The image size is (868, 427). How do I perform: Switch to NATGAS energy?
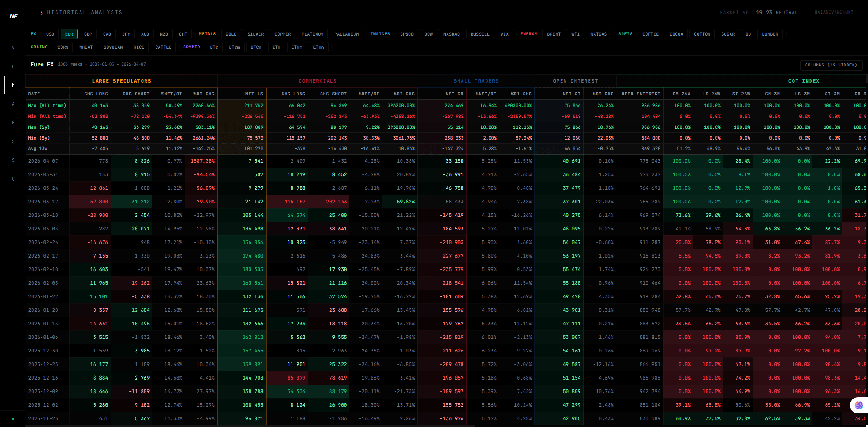click(x=599, y=34)
